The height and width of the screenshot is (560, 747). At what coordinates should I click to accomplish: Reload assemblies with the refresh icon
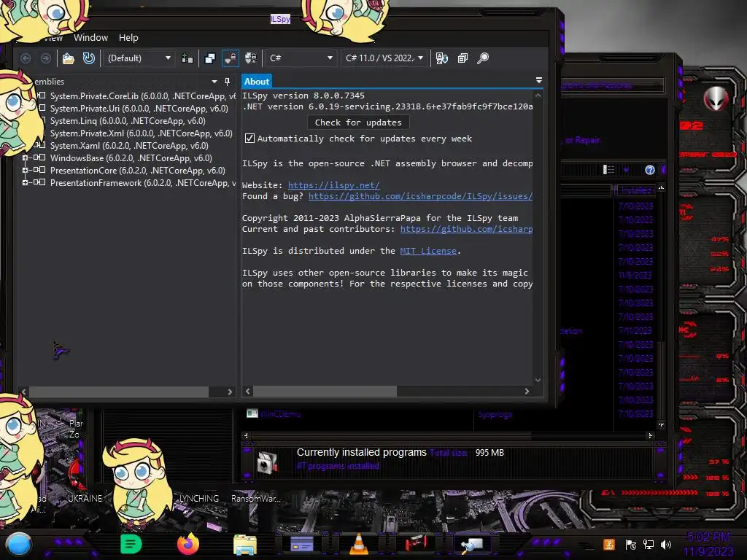pyautogui.click(x=88, y=58)
